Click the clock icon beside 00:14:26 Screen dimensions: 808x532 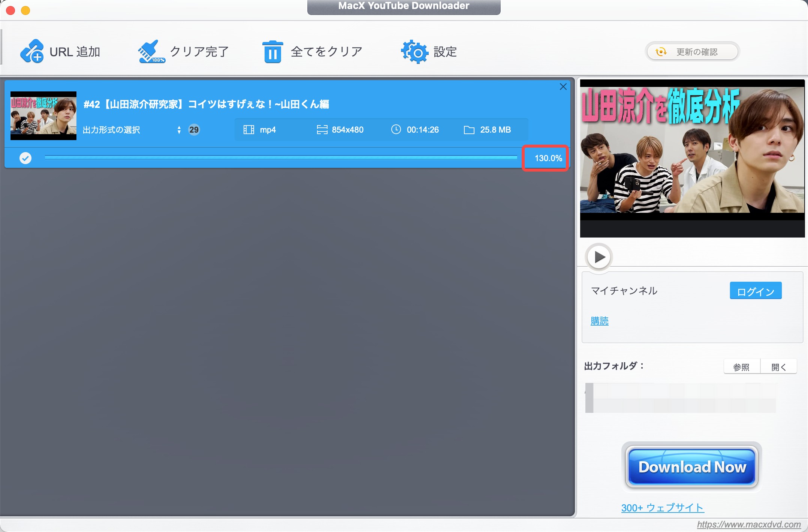[396, 129]
